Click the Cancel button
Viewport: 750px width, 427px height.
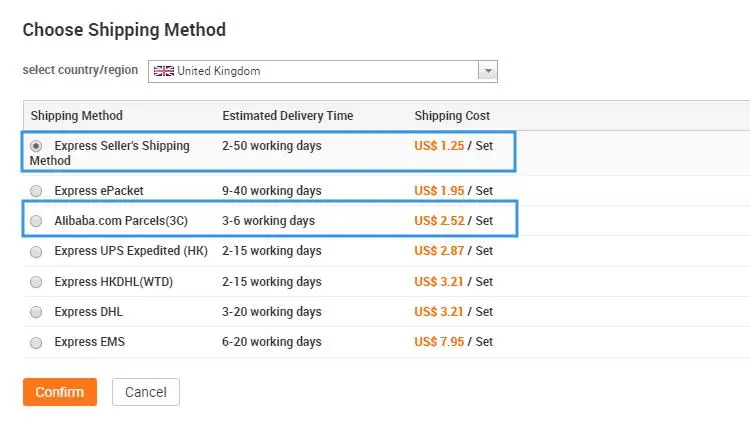coord(146,392)
